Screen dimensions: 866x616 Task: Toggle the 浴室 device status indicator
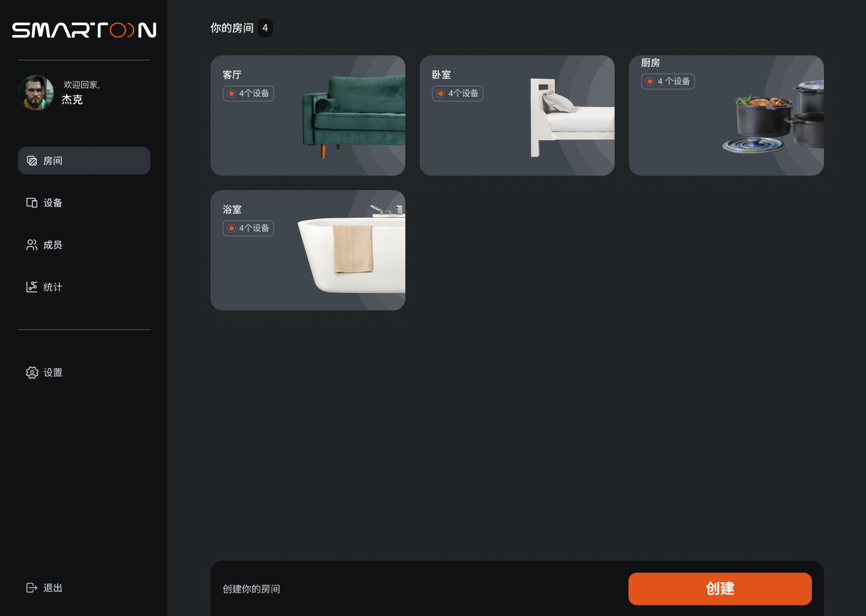(x=232, y=228)
